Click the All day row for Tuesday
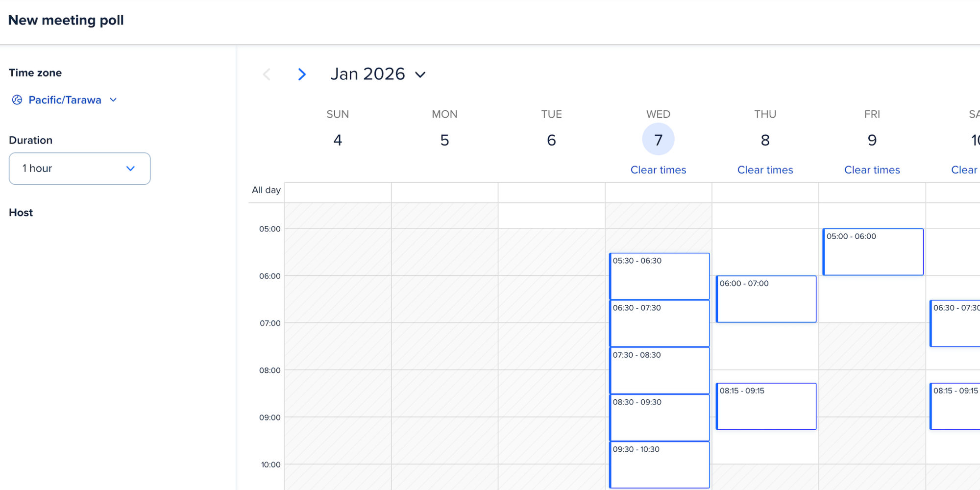This screenshot has height=490, width=980. pos(552,192)
